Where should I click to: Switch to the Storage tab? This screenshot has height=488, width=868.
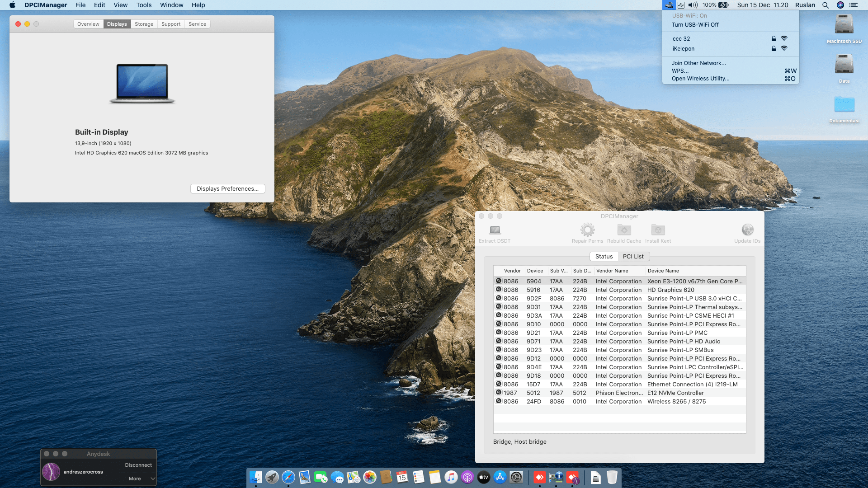pos(144,24)
